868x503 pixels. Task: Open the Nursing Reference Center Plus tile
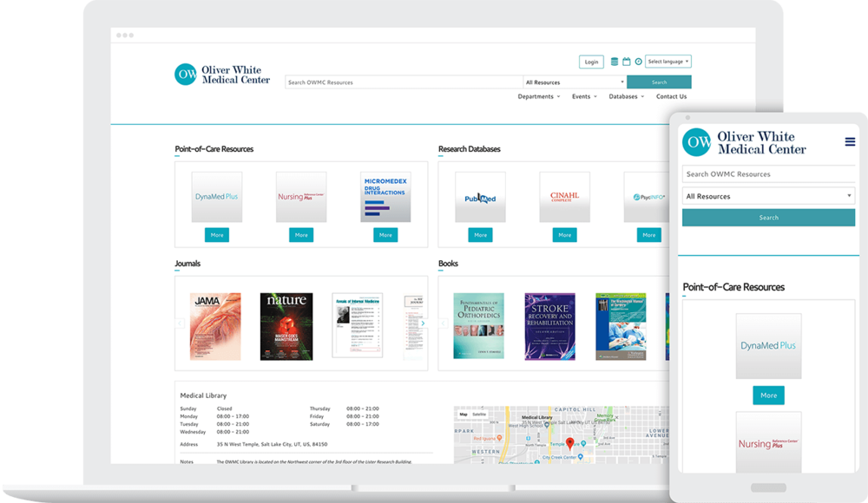301,197
